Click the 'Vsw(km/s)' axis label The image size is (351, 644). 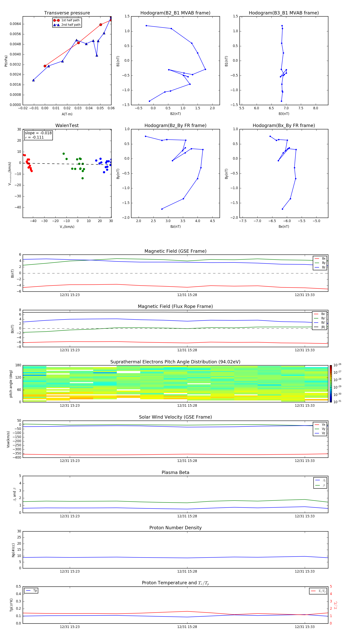(8, 439)
